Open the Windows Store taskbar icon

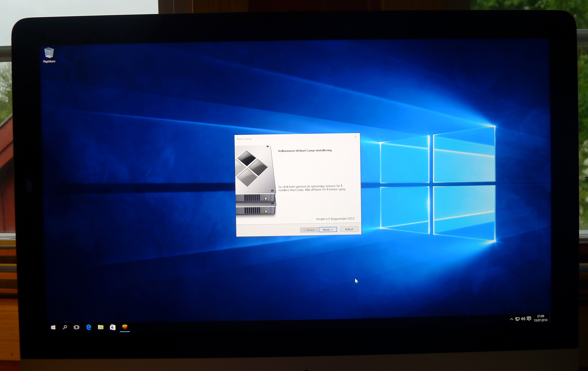click(113, 327)
